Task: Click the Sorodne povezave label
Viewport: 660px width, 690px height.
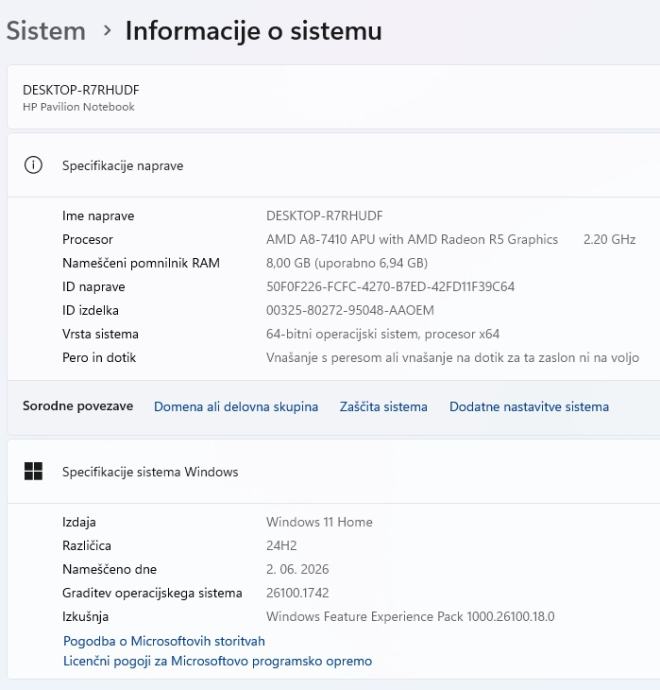Action: [x=78, y=406]
